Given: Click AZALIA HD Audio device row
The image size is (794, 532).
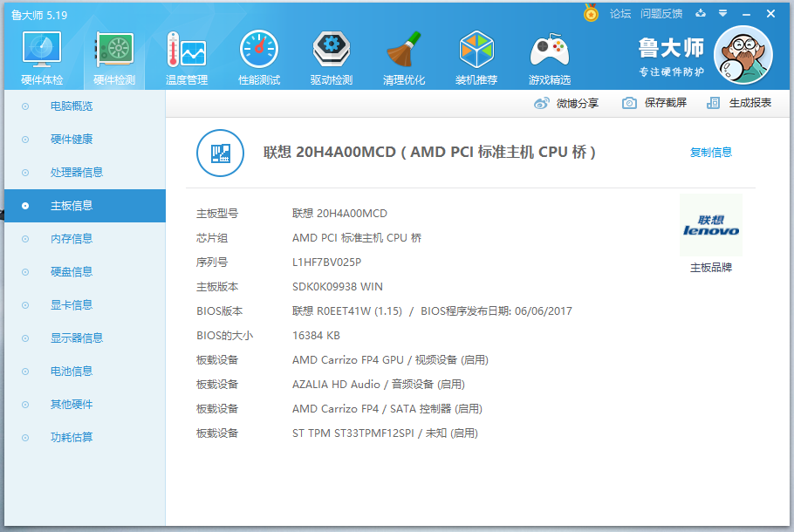Looking at the screenshot, I should [x=379, y=385].
